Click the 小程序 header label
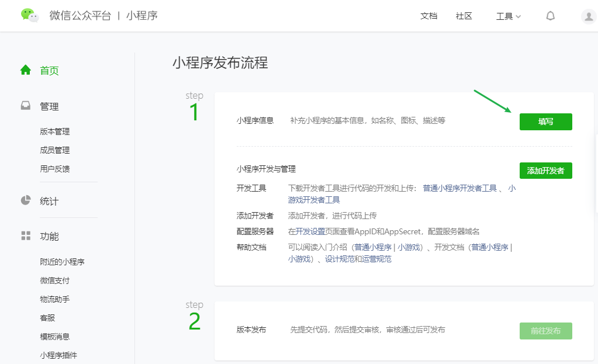This screenshot has height=364, width=598. 142,16
